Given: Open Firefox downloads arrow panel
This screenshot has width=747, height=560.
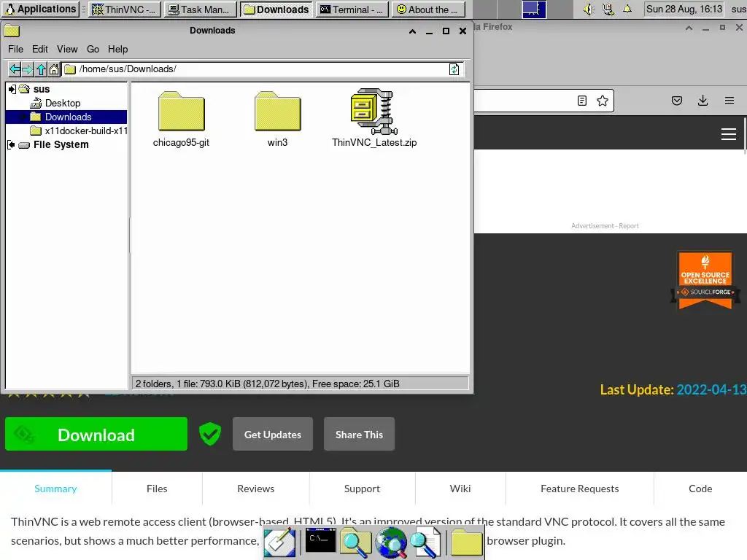Looking at the screenshot, I should 703,101.
